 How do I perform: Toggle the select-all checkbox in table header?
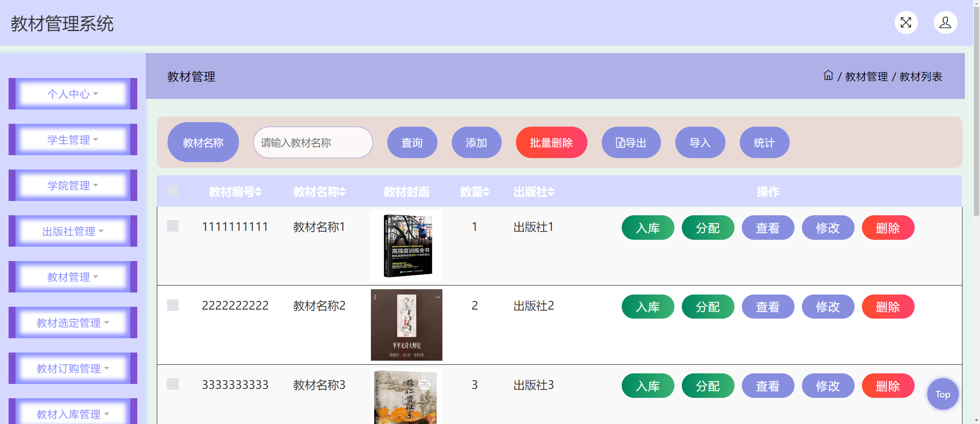tap(173, 191)
